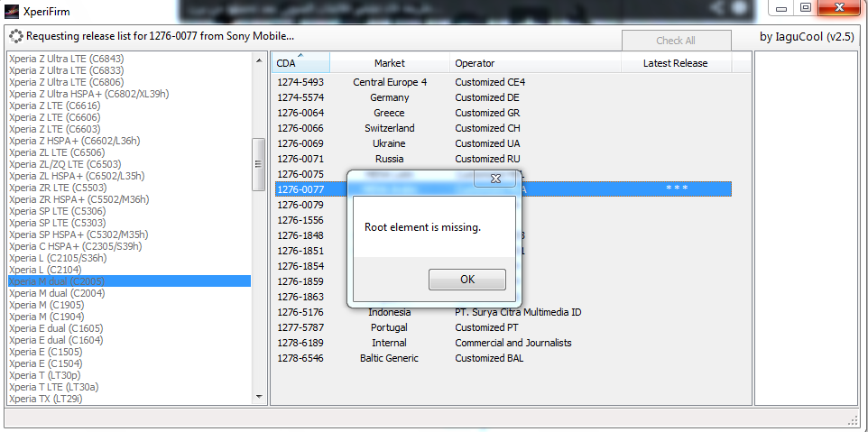Select Xperia T LTE (LT30a)
The width and height of the screenshot is (868, 432).
coord(130,387)
